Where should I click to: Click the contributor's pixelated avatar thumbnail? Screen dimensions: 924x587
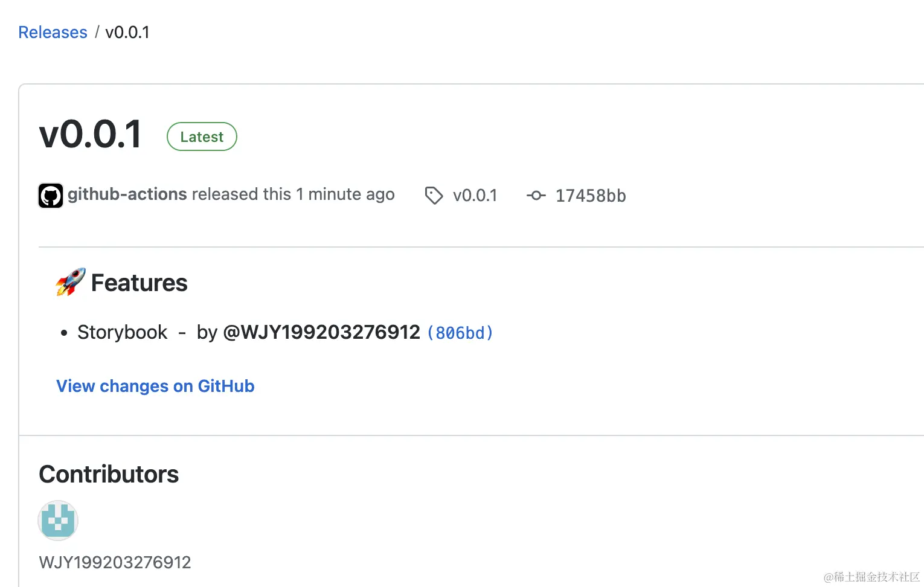pyautogui.click(x=58, y=520)
